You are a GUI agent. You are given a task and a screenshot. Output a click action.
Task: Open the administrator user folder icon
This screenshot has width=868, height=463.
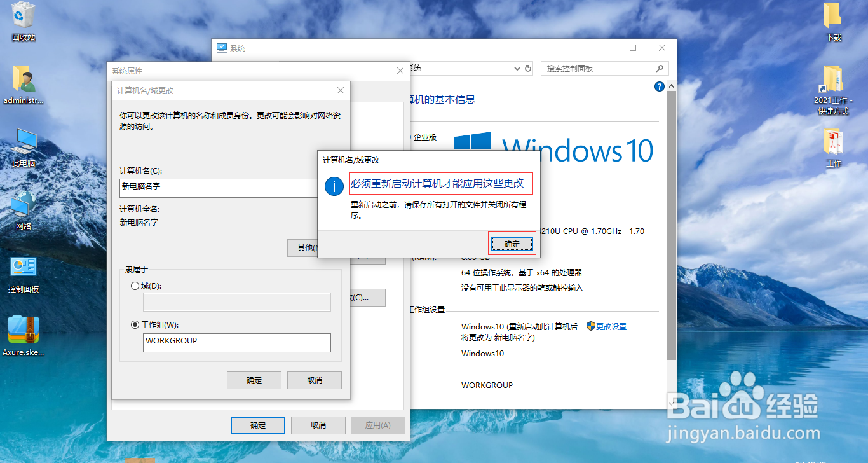pos(24,85)
